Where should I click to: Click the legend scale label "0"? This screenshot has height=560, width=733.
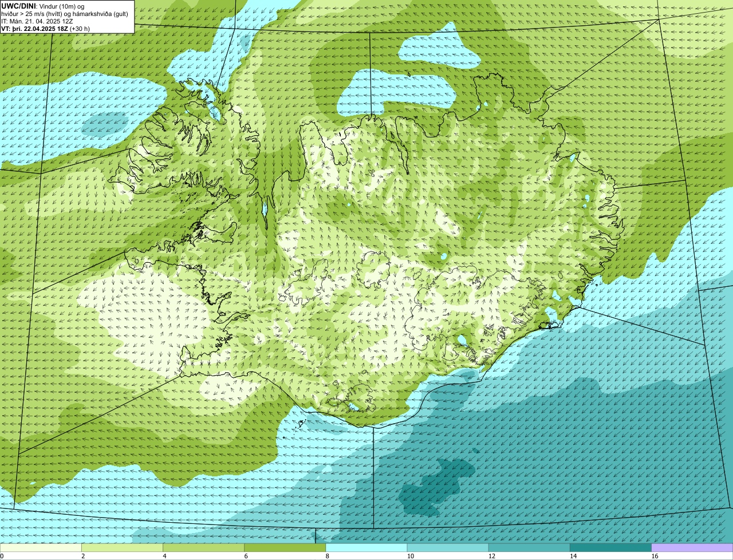coord(2,556)
